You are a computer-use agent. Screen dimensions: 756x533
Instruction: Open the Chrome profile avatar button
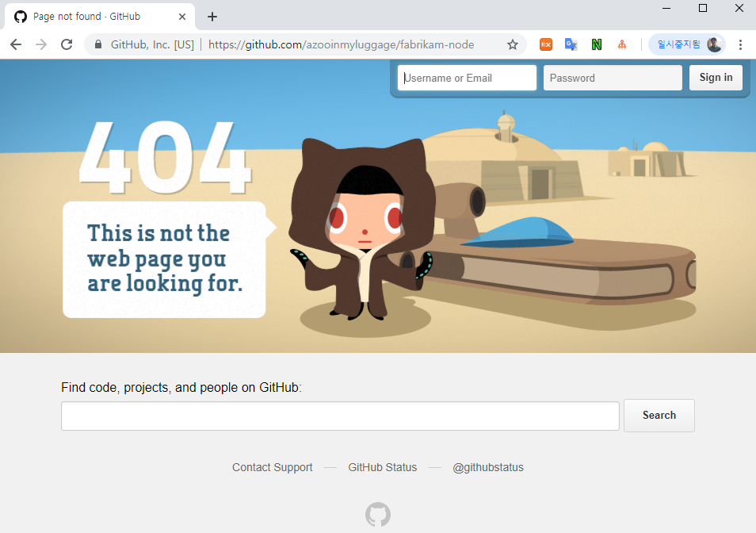(686, 45)
